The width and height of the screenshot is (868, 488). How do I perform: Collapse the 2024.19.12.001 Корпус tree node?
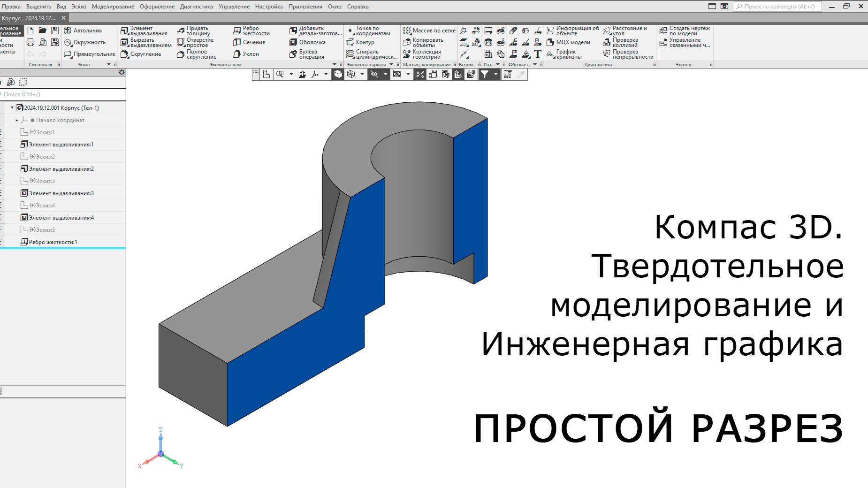12,107
